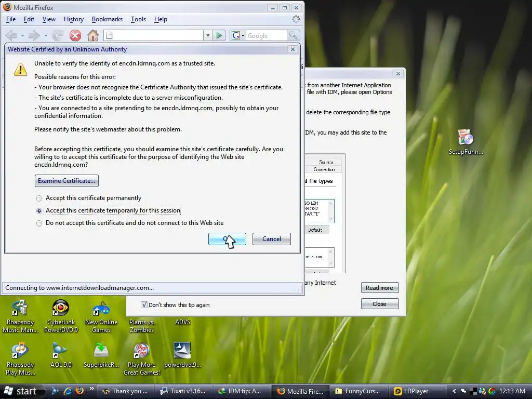Open AOL 9.0 desktop icon

tap(61, 355)
